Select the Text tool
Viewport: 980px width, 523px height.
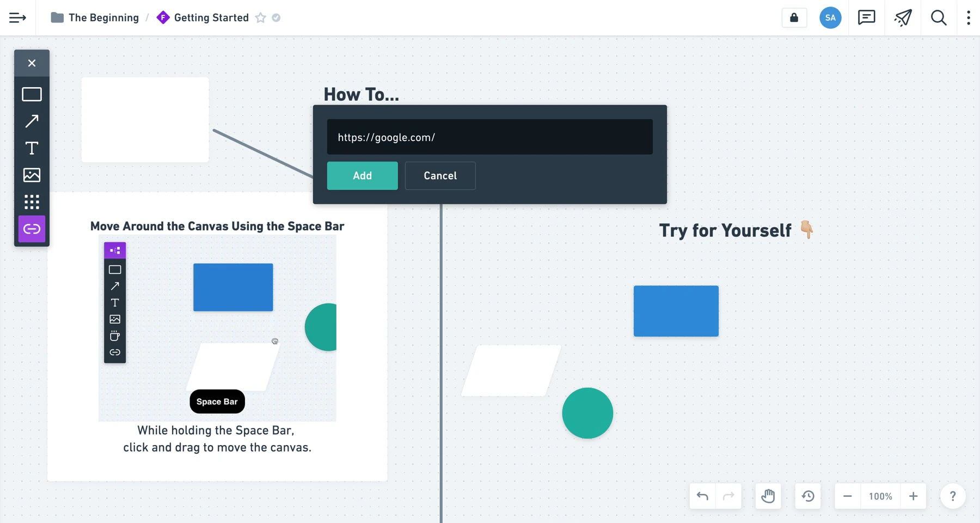coord(32,148)
